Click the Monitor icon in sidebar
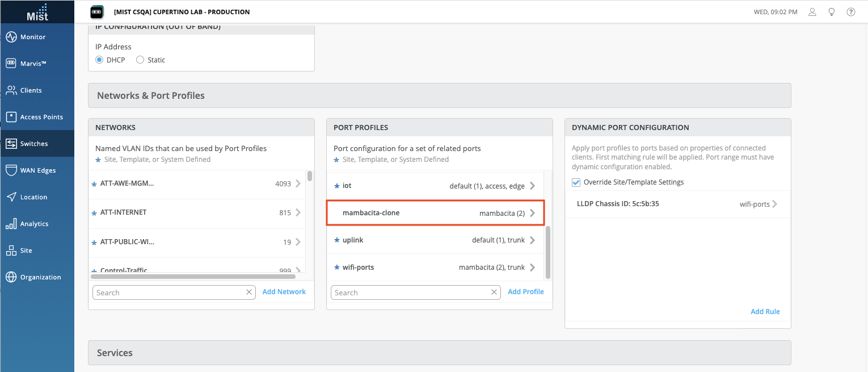 11,37
